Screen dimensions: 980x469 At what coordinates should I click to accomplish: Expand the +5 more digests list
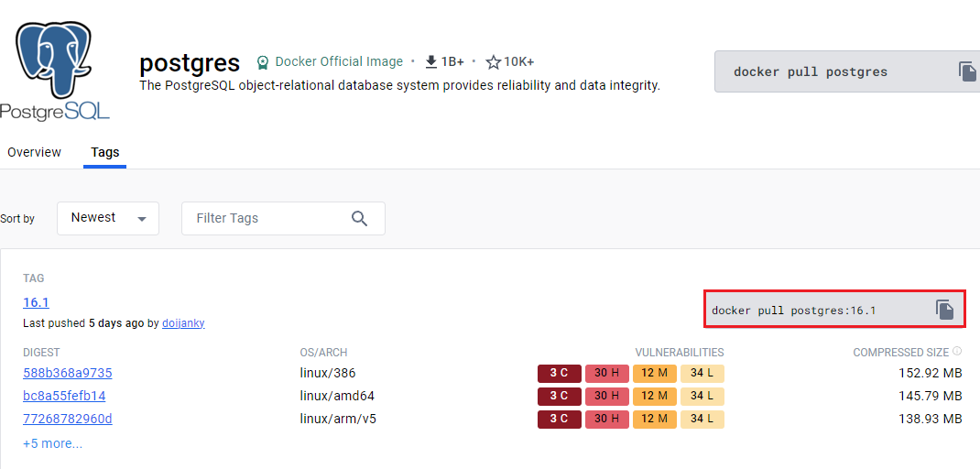tap(52, 444)
